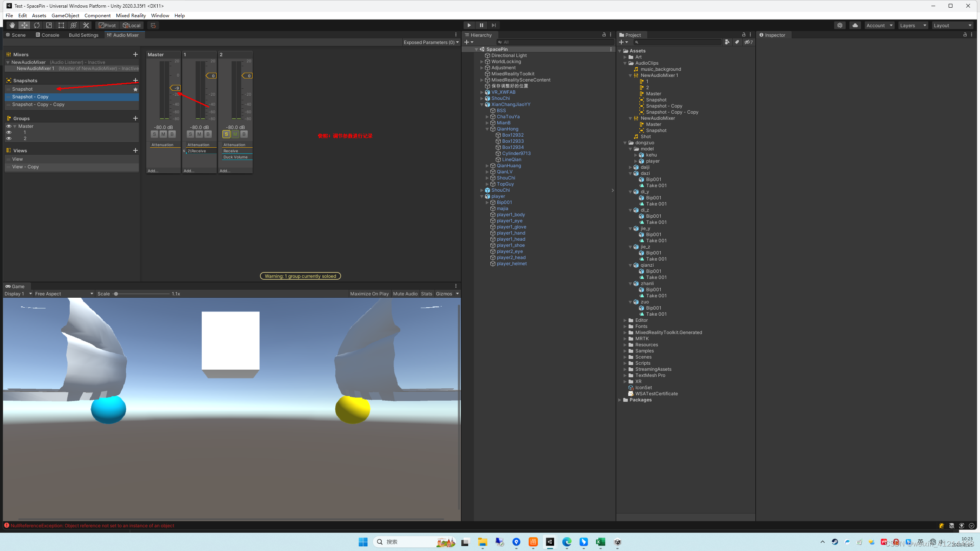Select the Rect tool in the toolbar

(x=61, y=25)
